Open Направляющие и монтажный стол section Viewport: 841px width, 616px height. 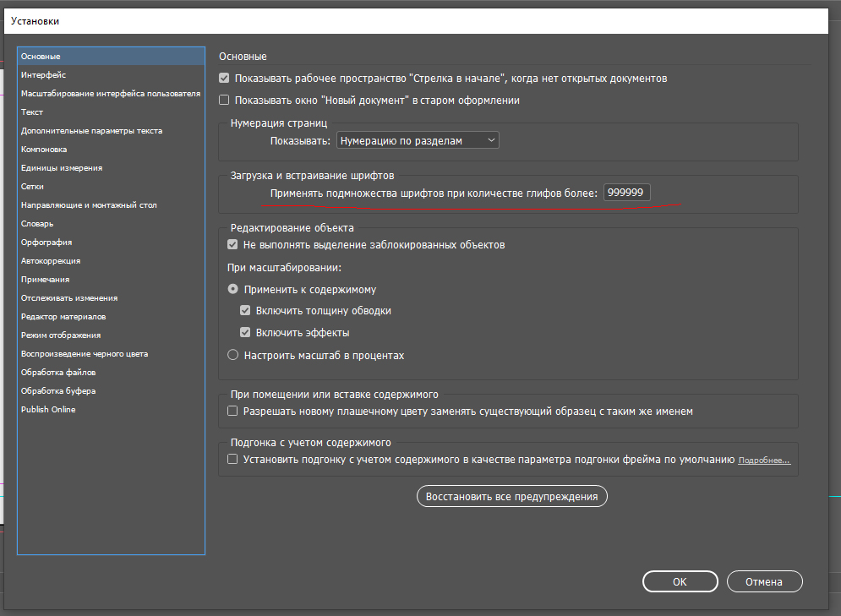click(111, 204)
